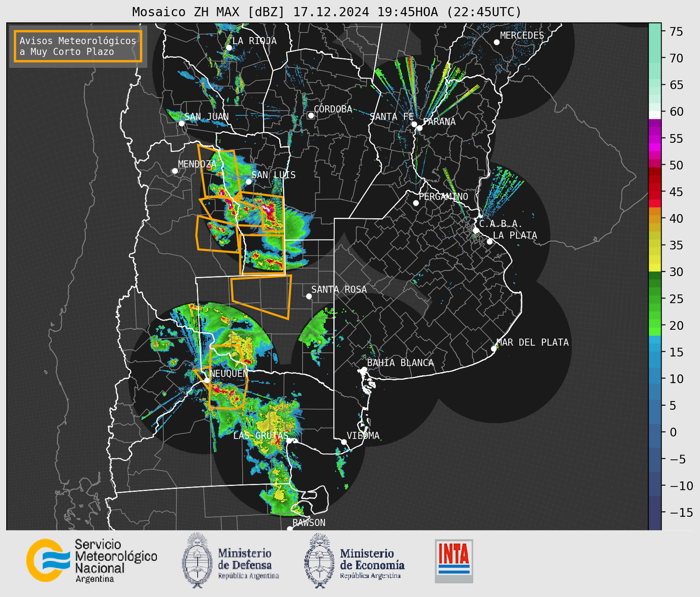Click the white dot marker for La Plata

point(490,242)
